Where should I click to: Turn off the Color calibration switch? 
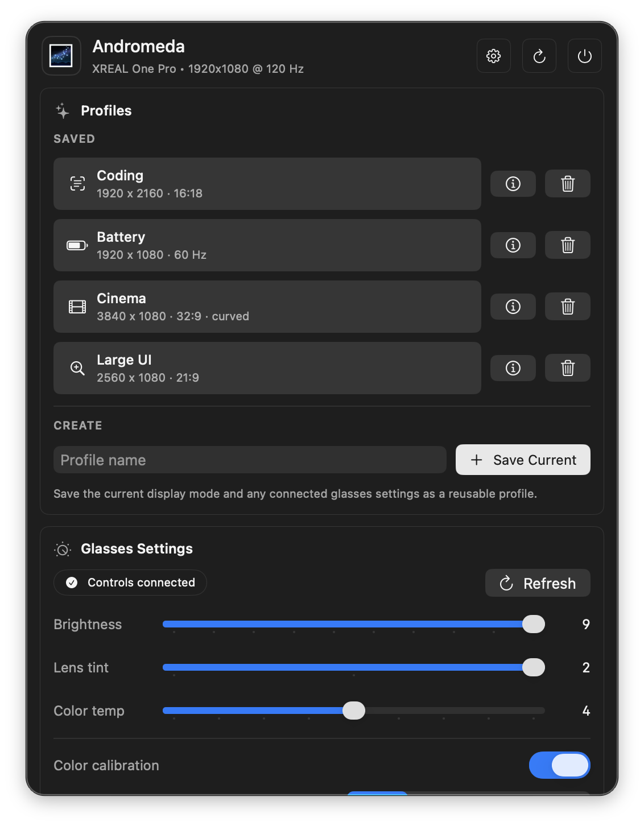click(x=560, y=765)
